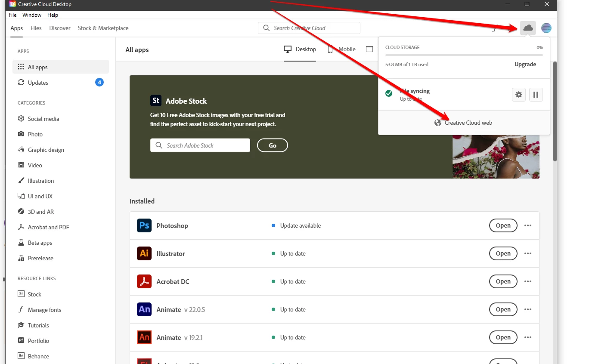Open Behance resource link
The height and width of the screenshot is (364, 614).
coord(61,356)
